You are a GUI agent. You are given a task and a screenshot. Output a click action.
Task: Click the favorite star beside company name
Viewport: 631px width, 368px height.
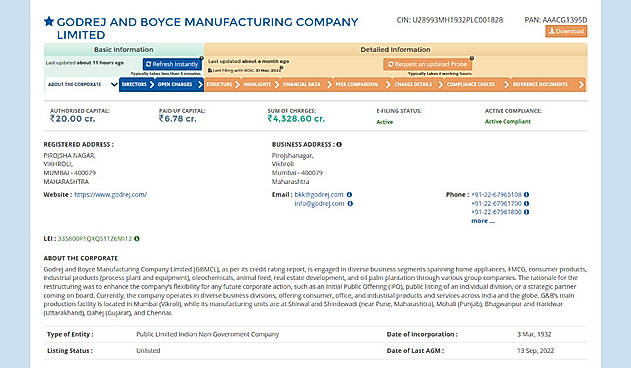pos(49,21)
